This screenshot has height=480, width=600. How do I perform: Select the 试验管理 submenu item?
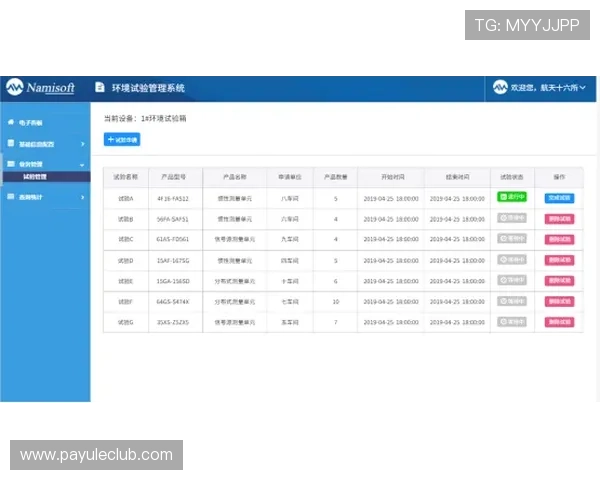click(x=36, y=176)
